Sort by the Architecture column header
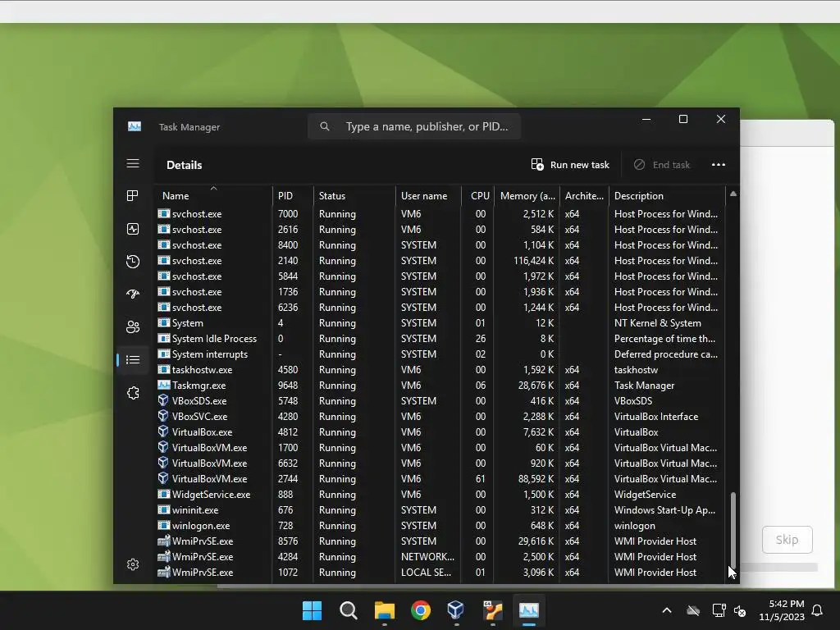The height and width of the screenshot is (630, 840). tap(584, 195)
